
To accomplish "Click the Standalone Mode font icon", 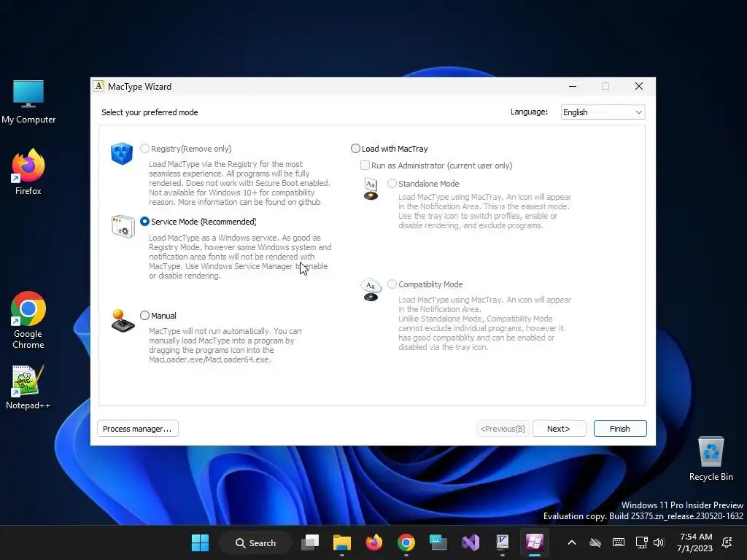I will click(371, 189).
